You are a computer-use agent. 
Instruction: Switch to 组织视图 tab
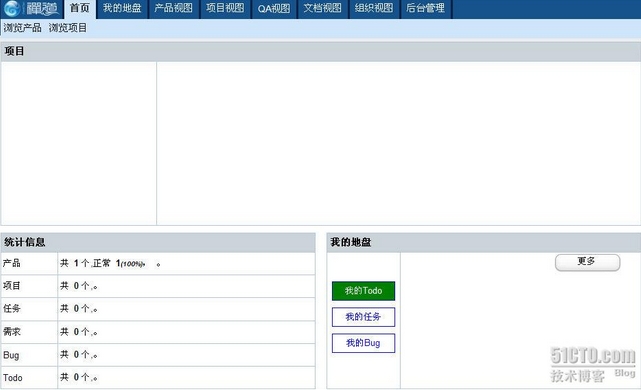pyautogui.click(x=374, y=8)
